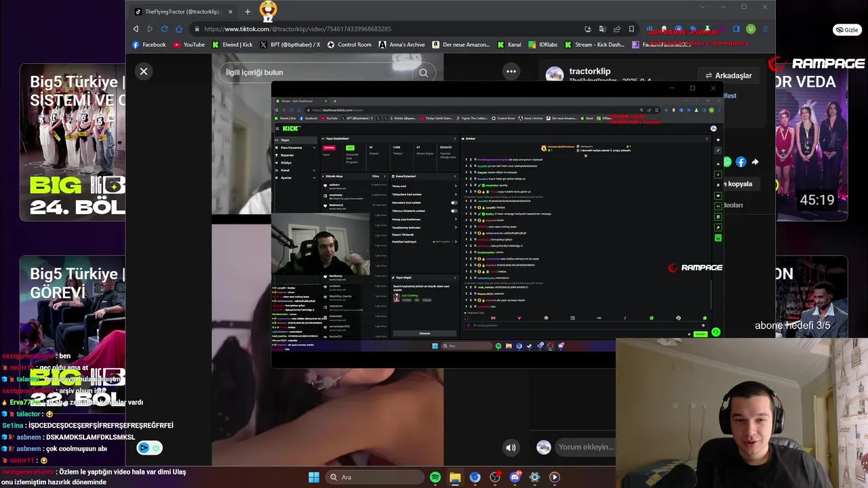Open the Anna's Archive bookmark
Image resolution: width=868 pixels, height=488 pixels.
(x=402, y=45)
